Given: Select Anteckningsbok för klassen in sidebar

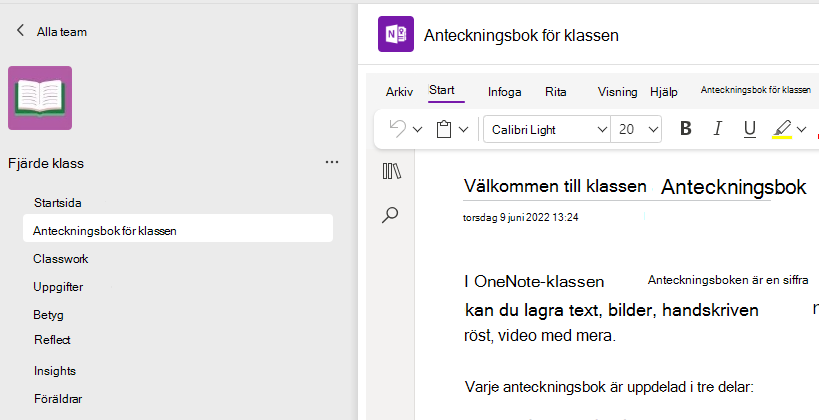Looking at the screenshot, I should point(178,230).
